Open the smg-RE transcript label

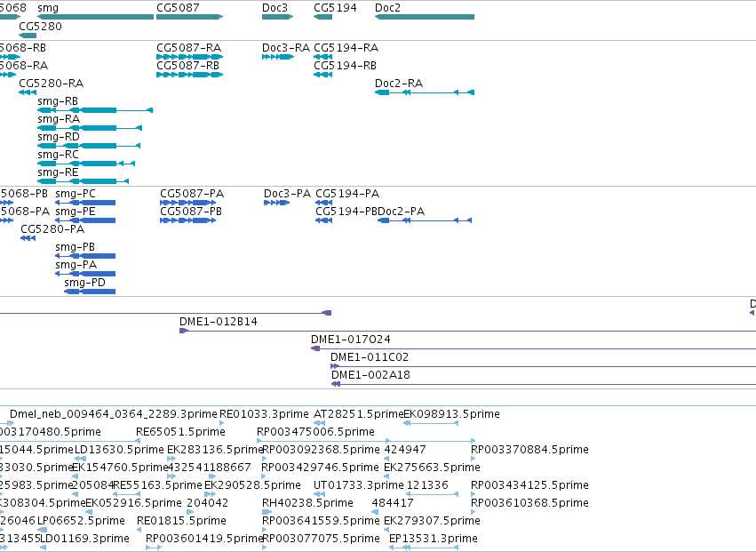(58, 172)
